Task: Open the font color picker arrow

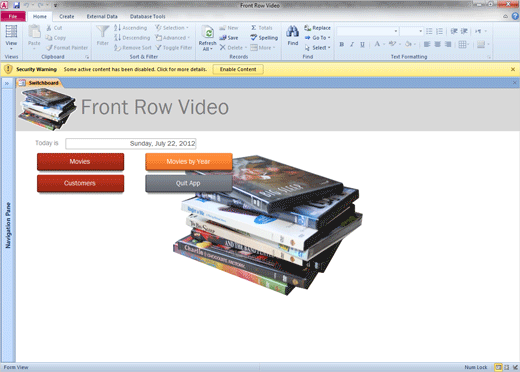Action: 384,44
